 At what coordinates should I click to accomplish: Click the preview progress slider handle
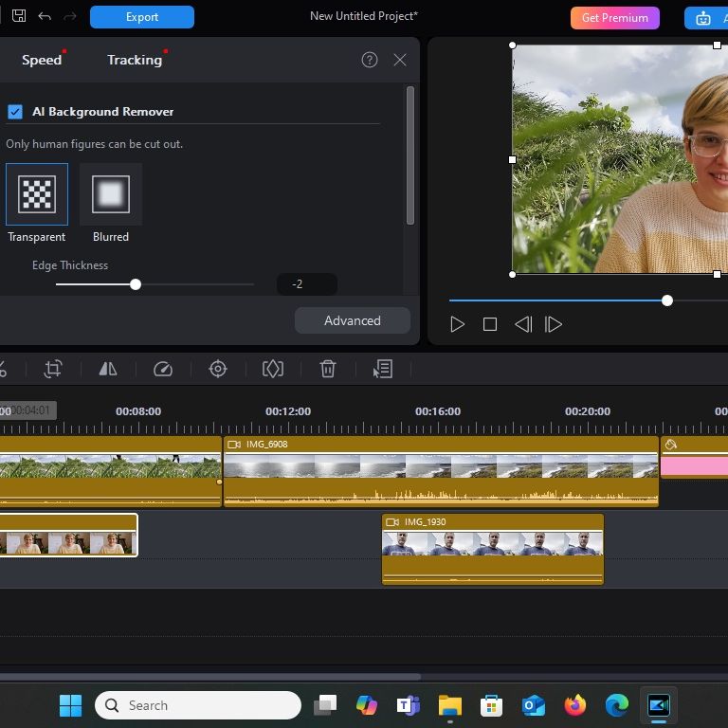667,300
